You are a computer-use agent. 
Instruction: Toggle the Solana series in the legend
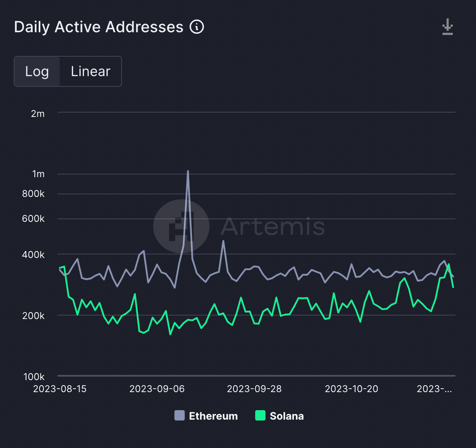click(x=280, y=416)
